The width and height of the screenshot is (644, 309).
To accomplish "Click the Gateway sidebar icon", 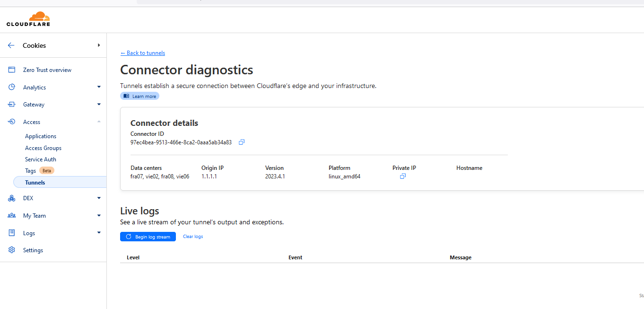I will click(12, 105).
